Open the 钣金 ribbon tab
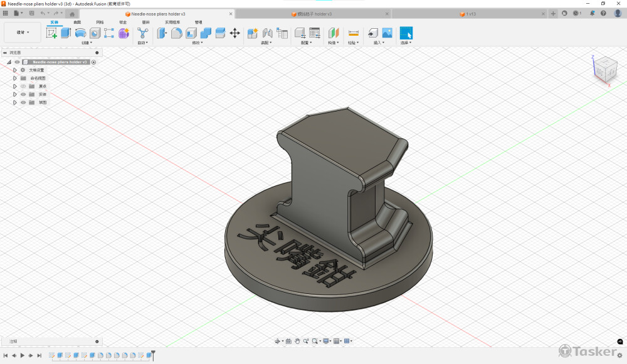The image size is (627, 364). (x=123, y=22)
